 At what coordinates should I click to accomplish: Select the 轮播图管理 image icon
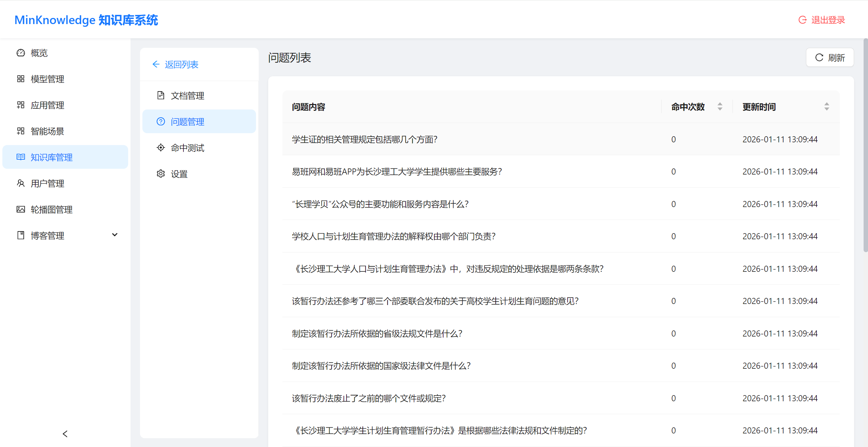[x=21, y=209]
